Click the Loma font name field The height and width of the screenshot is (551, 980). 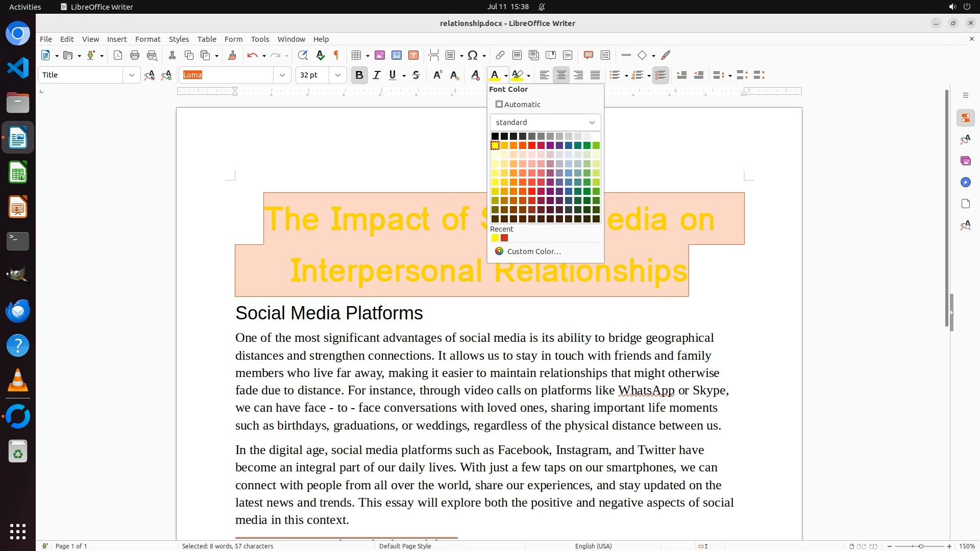click(x=226, y=75)
